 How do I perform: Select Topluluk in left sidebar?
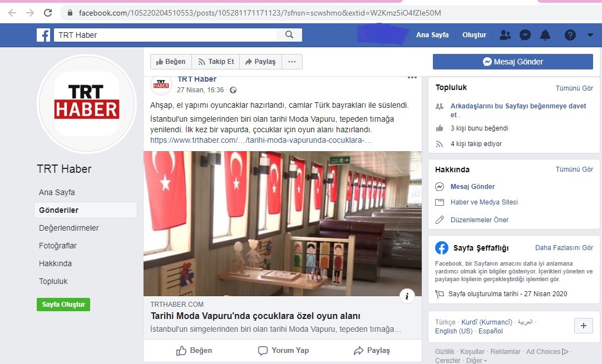coord(53,281)
